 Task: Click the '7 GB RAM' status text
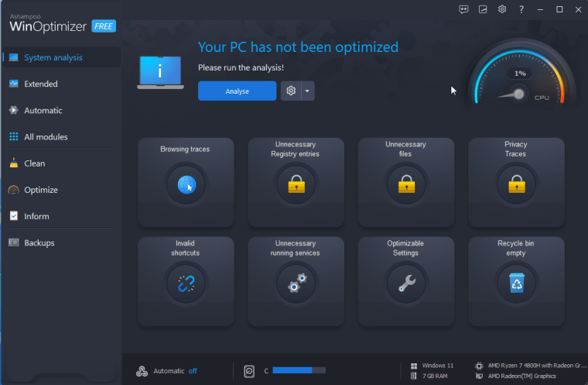435,376
